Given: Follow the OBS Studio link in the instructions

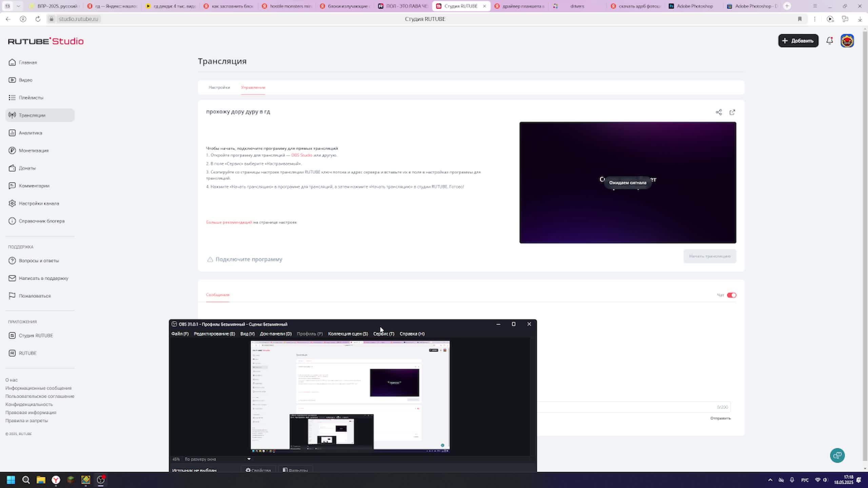Looking at the screenshot, I should (301, 155).
